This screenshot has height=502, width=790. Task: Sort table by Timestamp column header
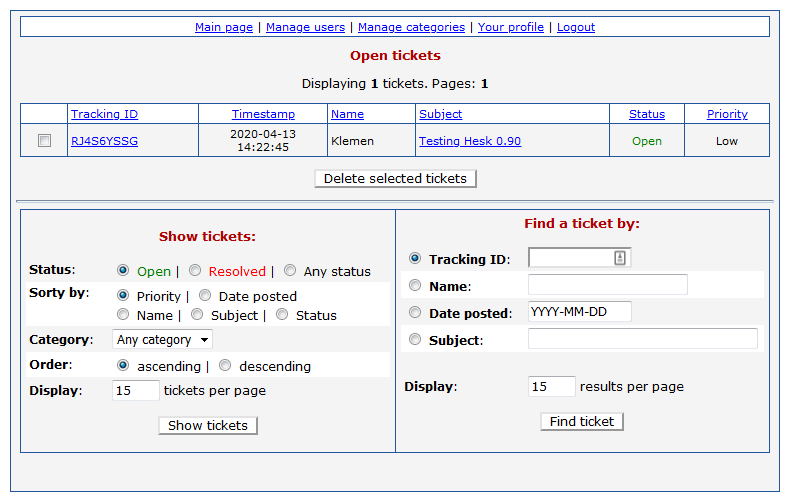(263, 114)
